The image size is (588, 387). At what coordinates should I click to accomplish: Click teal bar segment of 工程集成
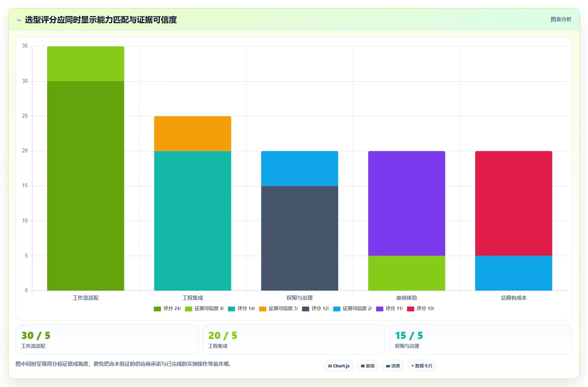[193, 221]
